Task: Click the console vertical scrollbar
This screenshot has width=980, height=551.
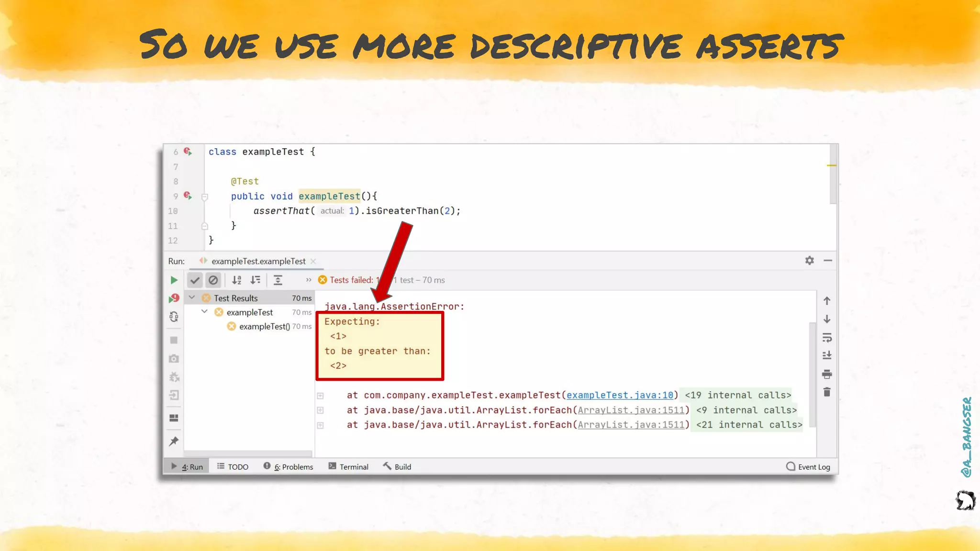Action: click(x=812, y=373)
